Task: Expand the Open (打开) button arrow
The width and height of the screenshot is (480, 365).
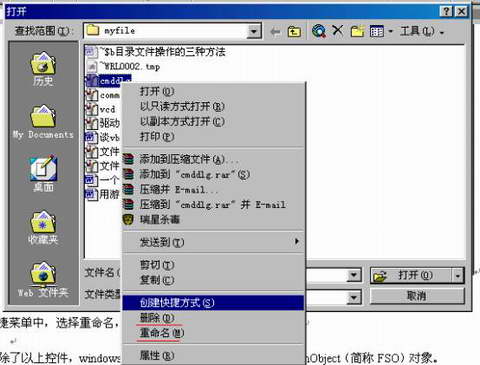Action: [458, 276]
